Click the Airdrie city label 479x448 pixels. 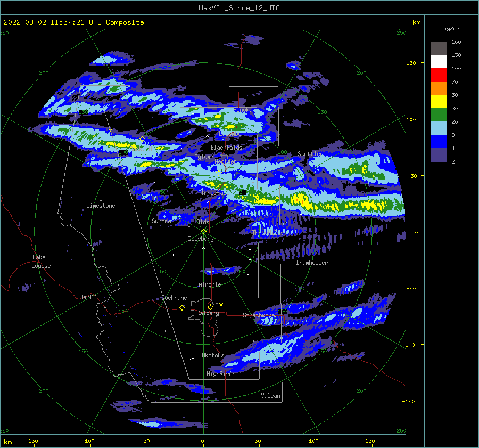tap(210, 284)
